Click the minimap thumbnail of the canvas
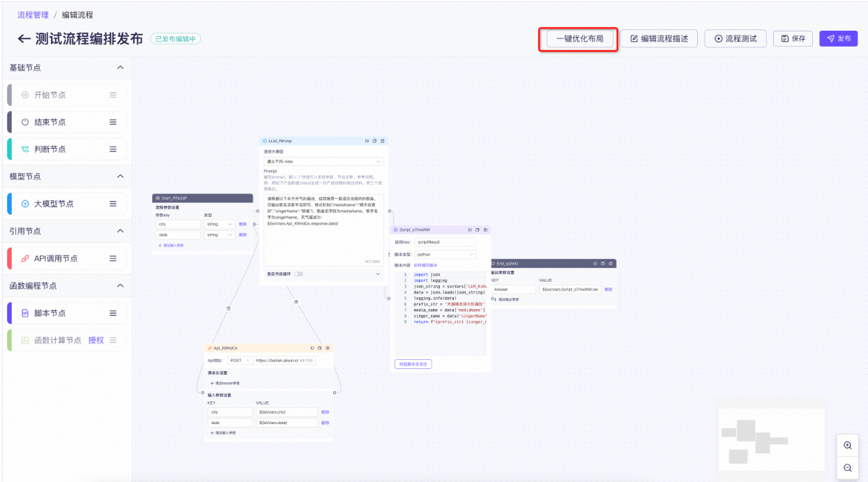This screenshot has width=868, height=482. click(772, 439)
